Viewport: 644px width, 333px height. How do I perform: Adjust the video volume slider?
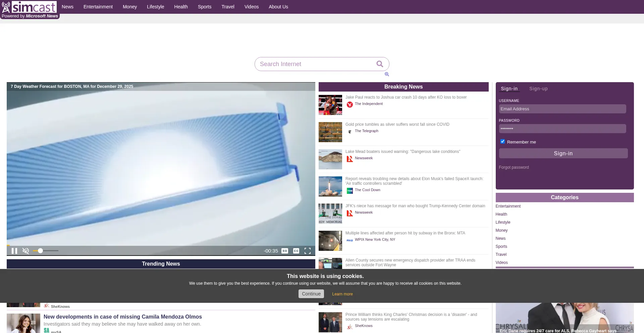(46, 251)
